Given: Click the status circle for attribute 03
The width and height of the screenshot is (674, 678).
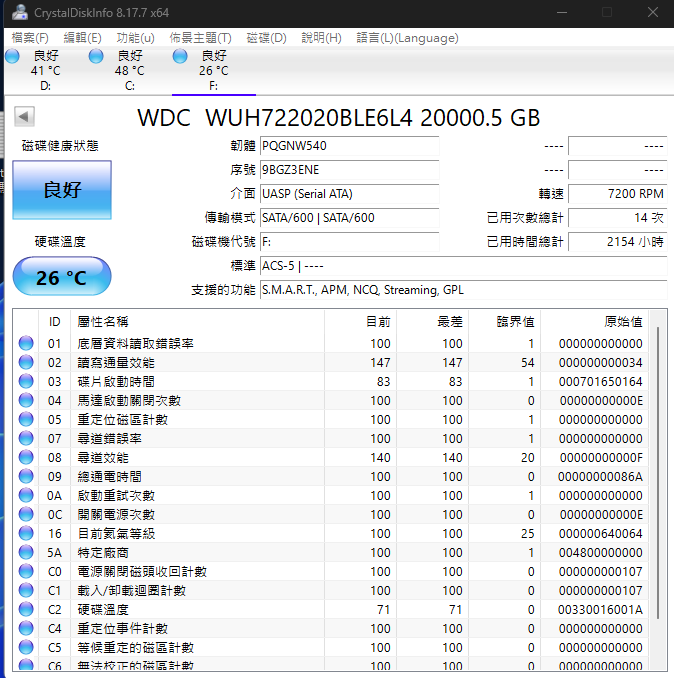Looking at the screenshot, I should [x=26, y=381].
